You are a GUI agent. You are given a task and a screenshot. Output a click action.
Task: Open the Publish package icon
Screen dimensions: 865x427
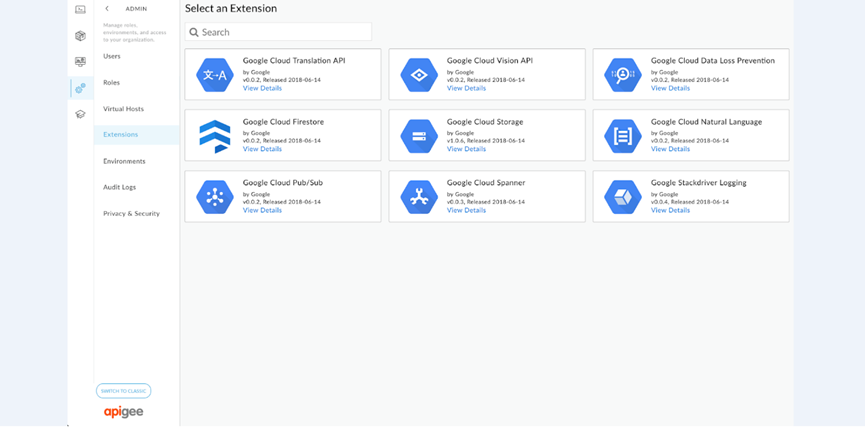[x=81, y=36]
